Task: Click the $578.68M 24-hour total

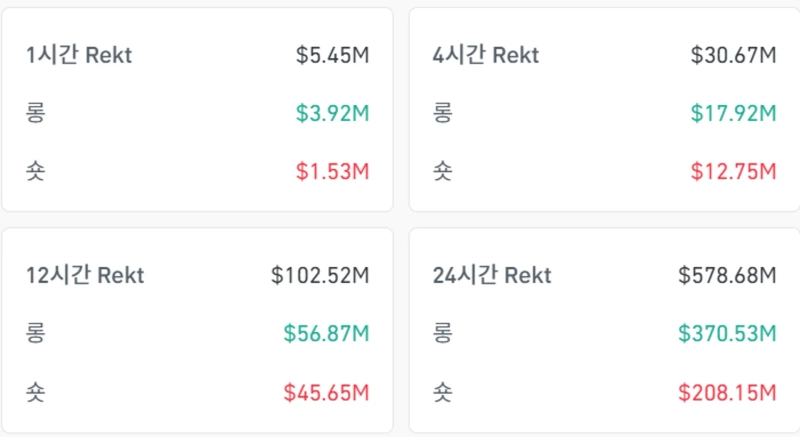Action: (x=727, y=275)
